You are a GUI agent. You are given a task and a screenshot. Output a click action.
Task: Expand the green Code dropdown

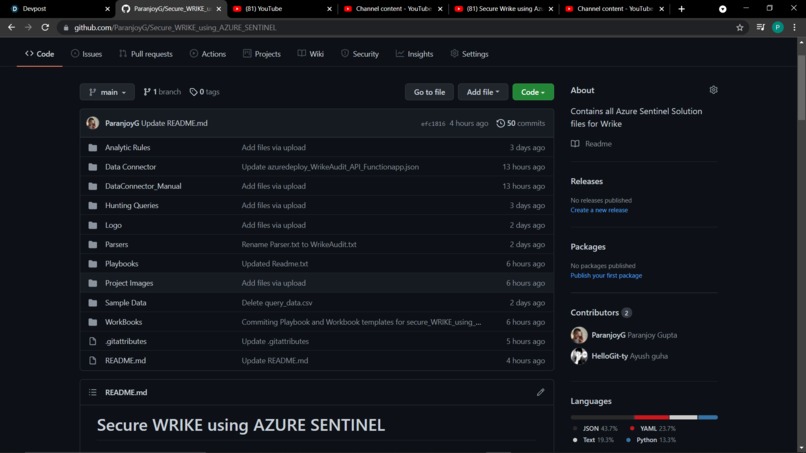(533, 92)
